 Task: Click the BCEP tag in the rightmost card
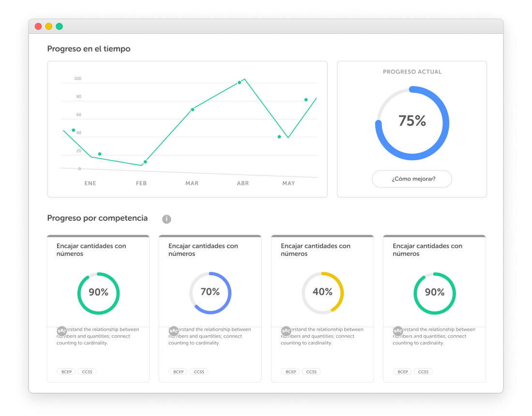click(x=402, y=371)
